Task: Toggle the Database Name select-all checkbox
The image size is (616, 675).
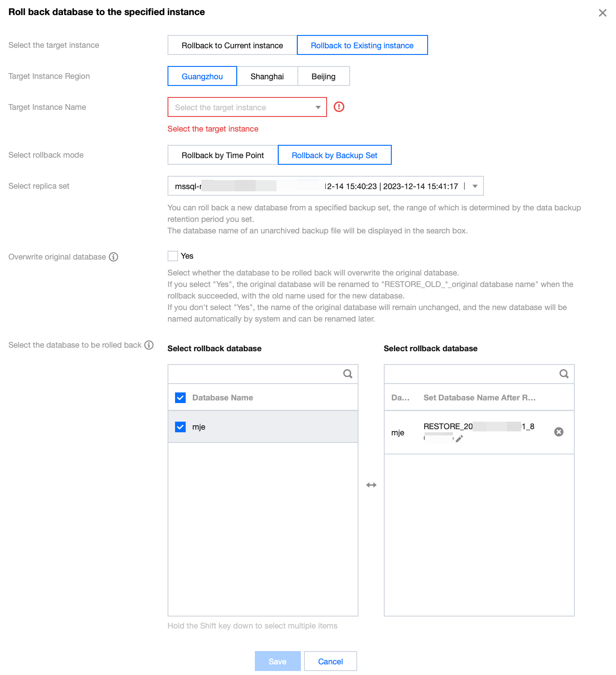Action: (180, 398)
